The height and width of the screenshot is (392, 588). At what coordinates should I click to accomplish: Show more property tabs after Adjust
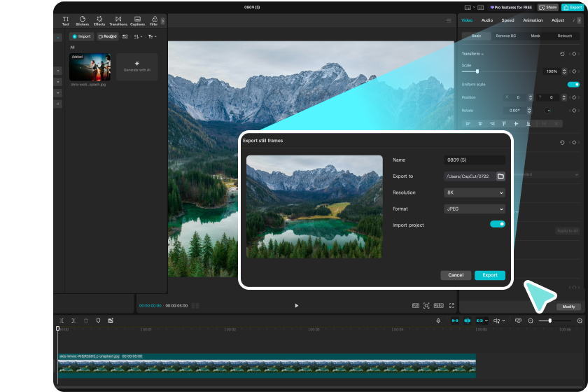click(579, 20)
